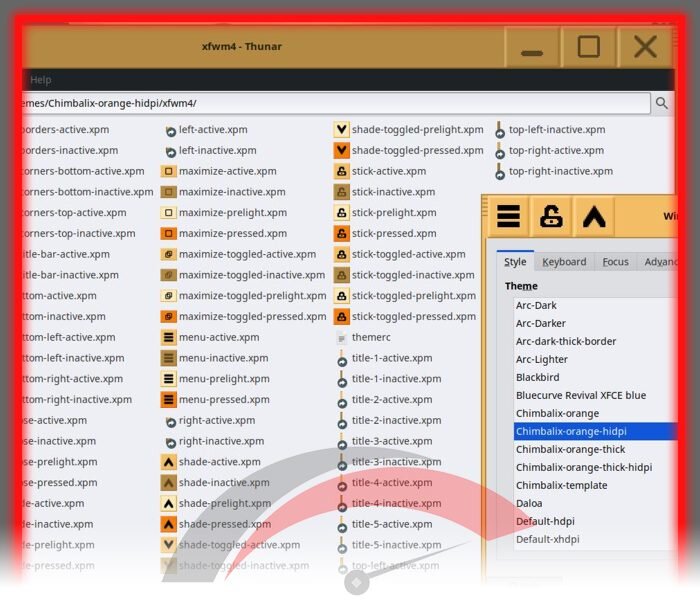Select shade-toggled-prelight.xpm file icon

342,130
